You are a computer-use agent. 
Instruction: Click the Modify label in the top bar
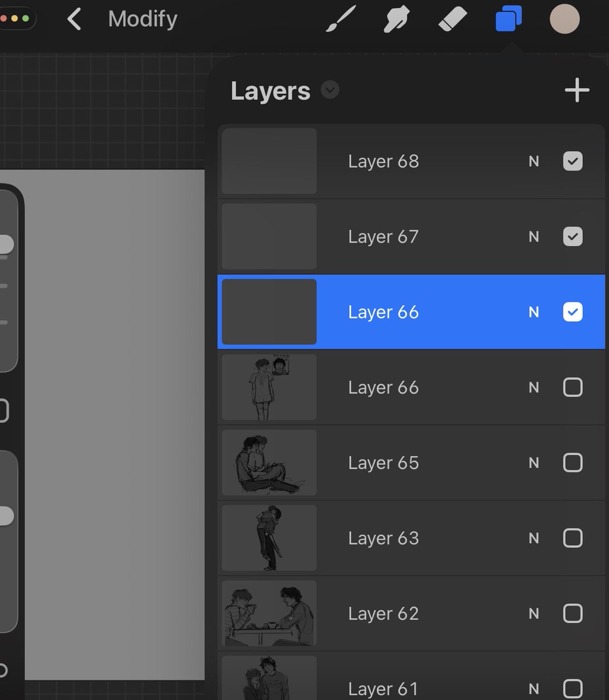[143, 19]
